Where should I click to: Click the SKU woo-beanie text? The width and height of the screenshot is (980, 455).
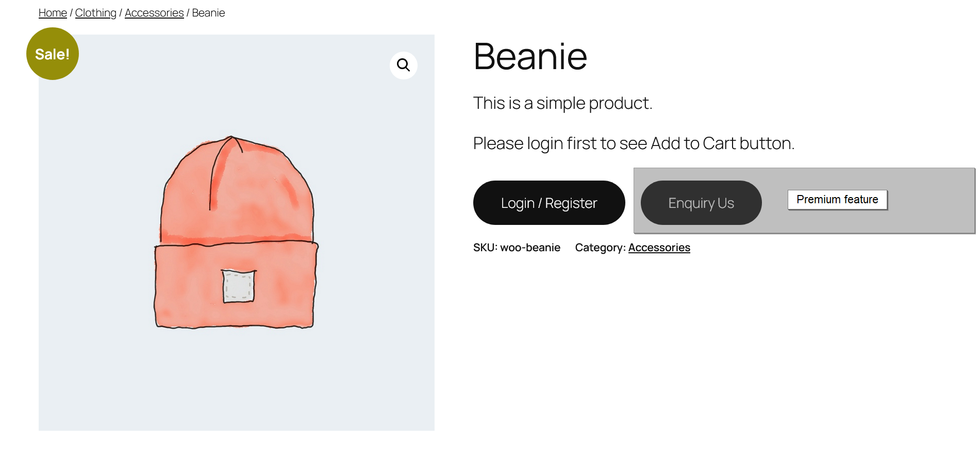517,248
